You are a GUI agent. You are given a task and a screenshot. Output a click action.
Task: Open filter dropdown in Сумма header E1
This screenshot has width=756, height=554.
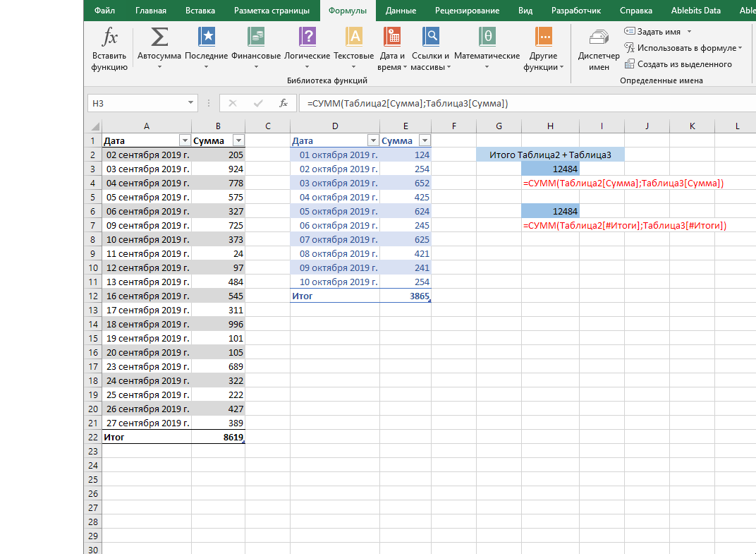425,140
